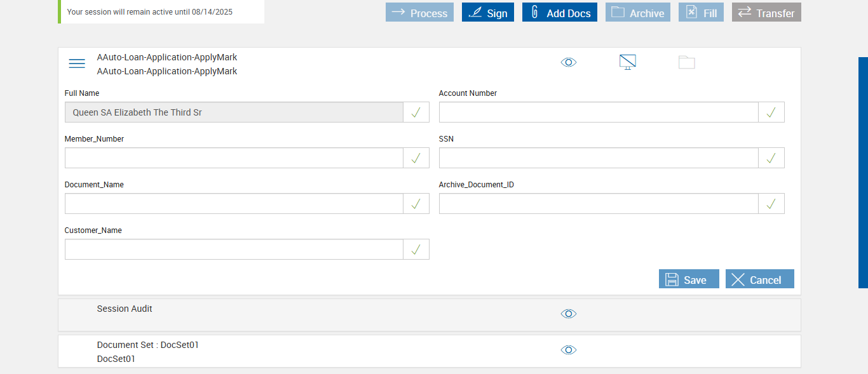Click the Add Docs button

[559, 13]
